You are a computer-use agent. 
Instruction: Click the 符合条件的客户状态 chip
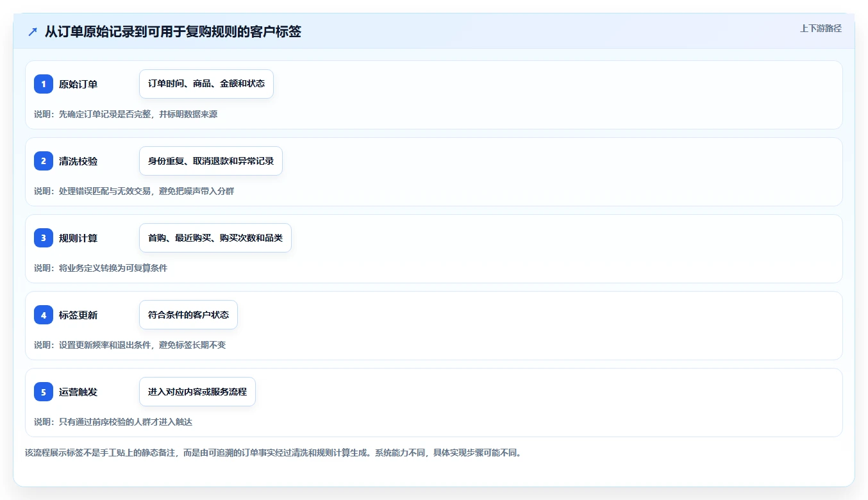click(x=188, y=315)
